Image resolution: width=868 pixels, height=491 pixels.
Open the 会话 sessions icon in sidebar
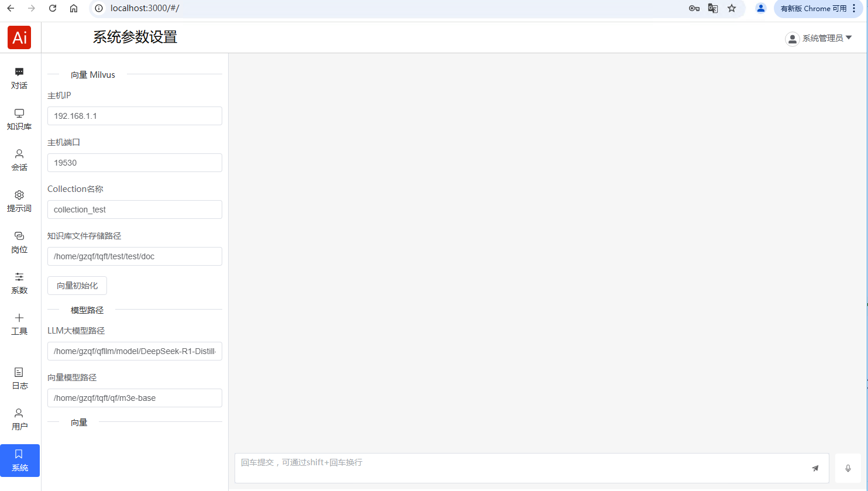pos(19,160)
